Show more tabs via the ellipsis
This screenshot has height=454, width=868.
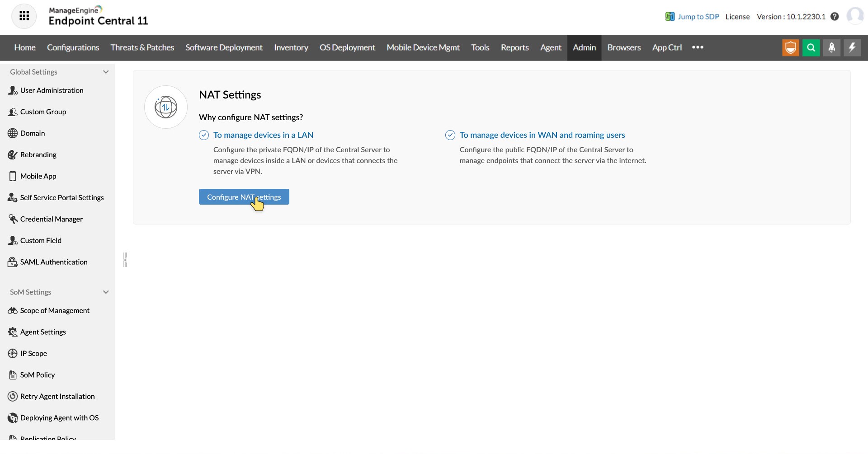(698, 47)
